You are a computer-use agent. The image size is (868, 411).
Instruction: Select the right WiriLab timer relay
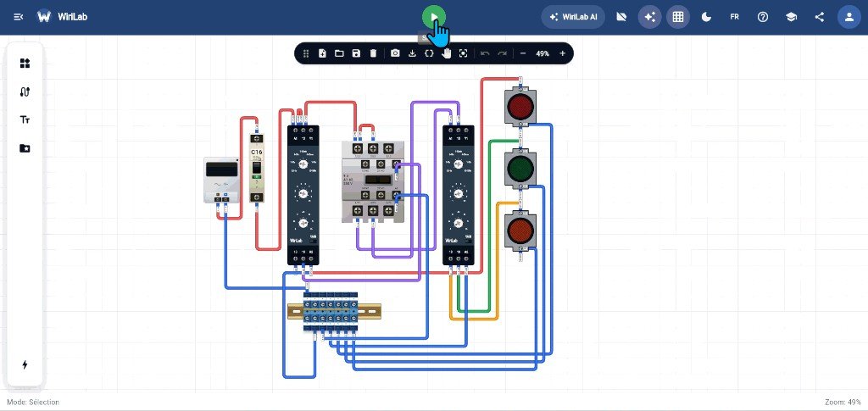coord(459,195)
